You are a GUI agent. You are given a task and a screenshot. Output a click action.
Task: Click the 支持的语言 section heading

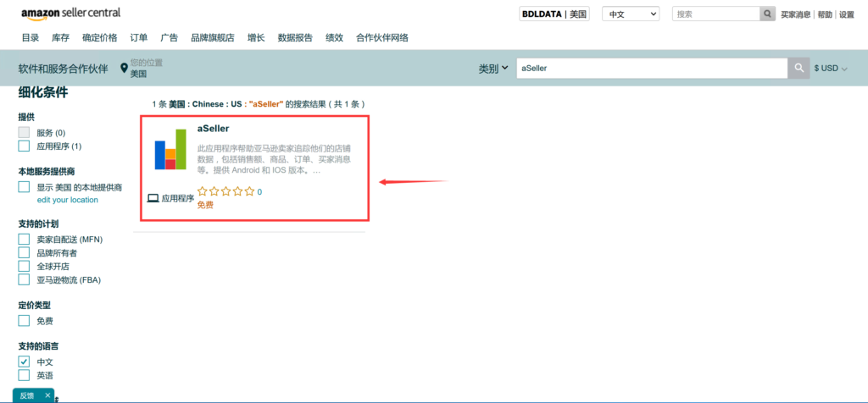click(x=39, y=346)
